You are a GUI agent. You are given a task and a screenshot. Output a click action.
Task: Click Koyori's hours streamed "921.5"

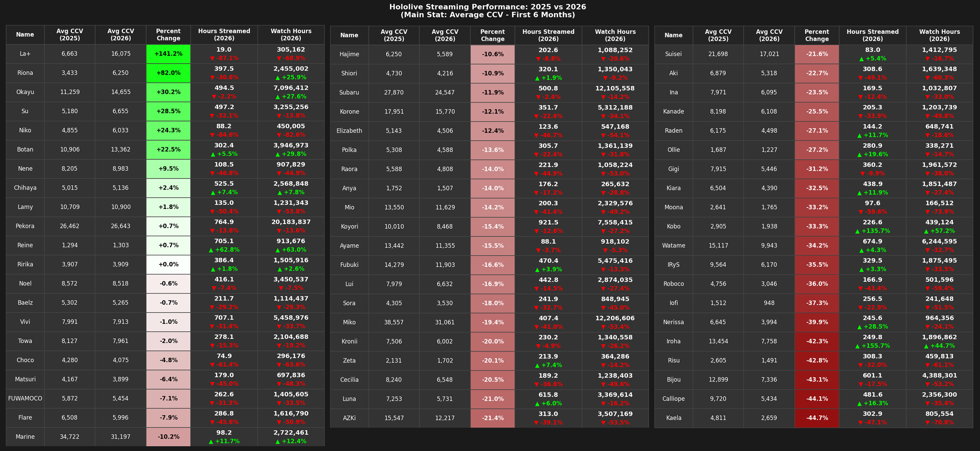pos(548,222)
